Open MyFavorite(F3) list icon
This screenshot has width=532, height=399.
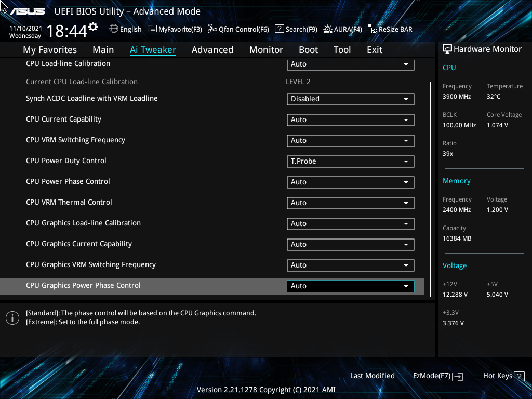(x=152, y=29)
